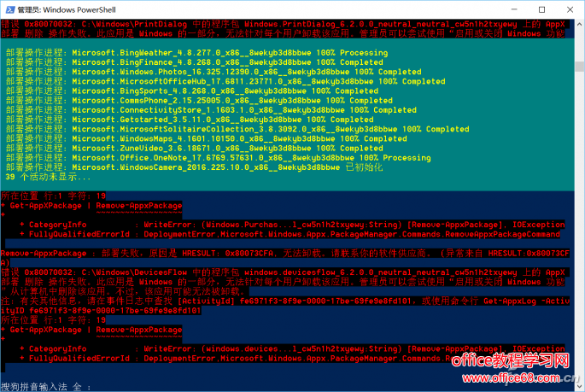Click the Microsoft.Office.OneNote progress line
Screen dimensions: 585x392
(x=219, y=158)
